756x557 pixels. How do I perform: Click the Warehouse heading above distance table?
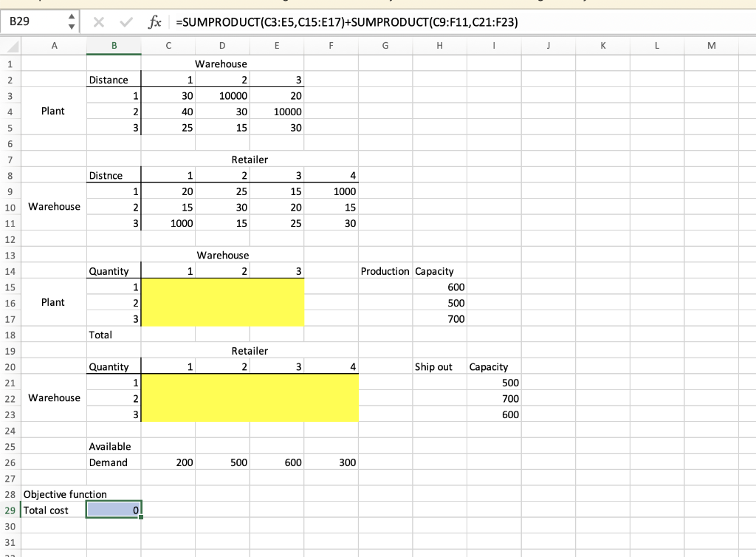(222, 64)
